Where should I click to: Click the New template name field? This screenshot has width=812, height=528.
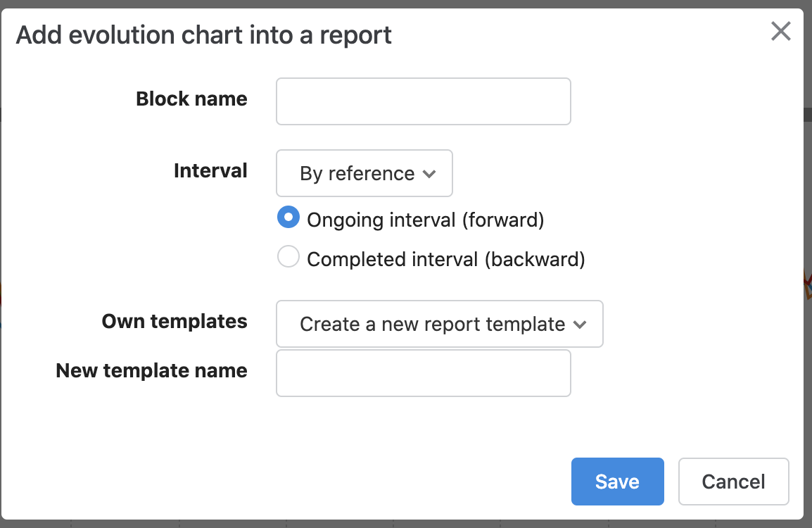(x=423, y=373)
